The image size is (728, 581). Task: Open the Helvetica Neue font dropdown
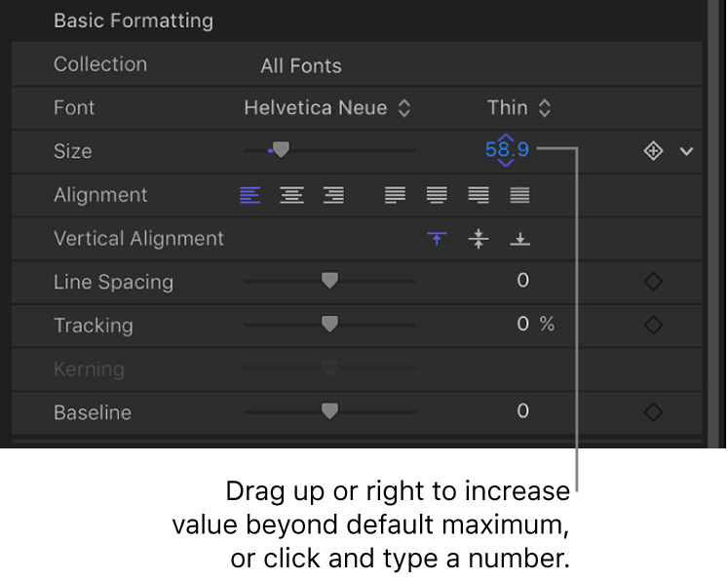click(x=327, y=108)
